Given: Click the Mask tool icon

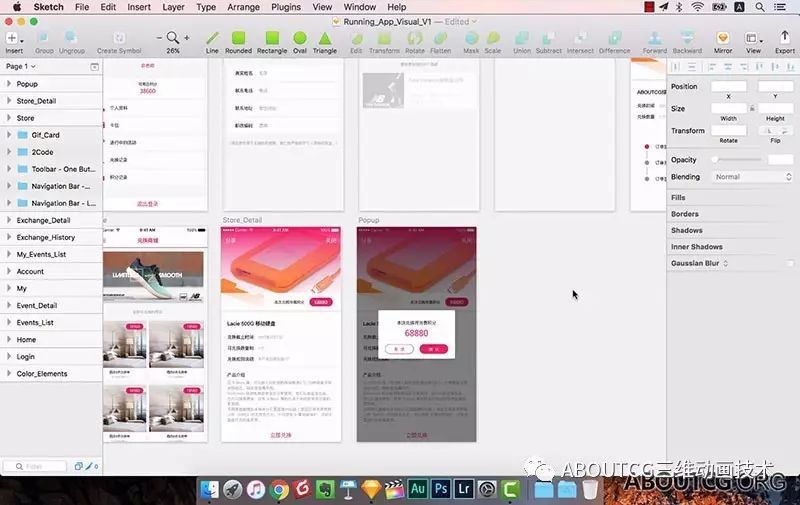Looking at the screenshot, I should pos(471,38).
